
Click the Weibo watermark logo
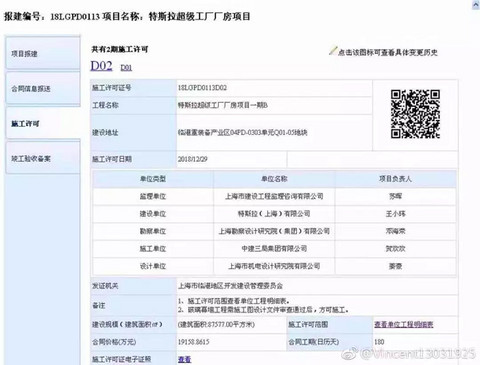(x=350, y=354)
